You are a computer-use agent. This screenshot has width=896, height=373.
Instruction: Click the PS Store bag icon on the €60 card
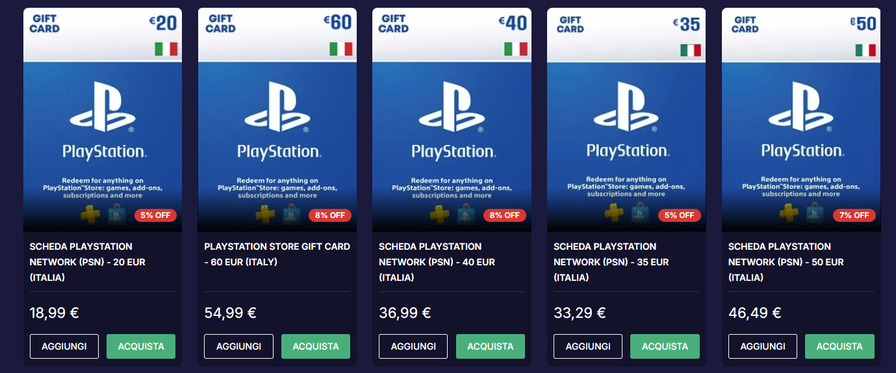(x=291, y=214)
